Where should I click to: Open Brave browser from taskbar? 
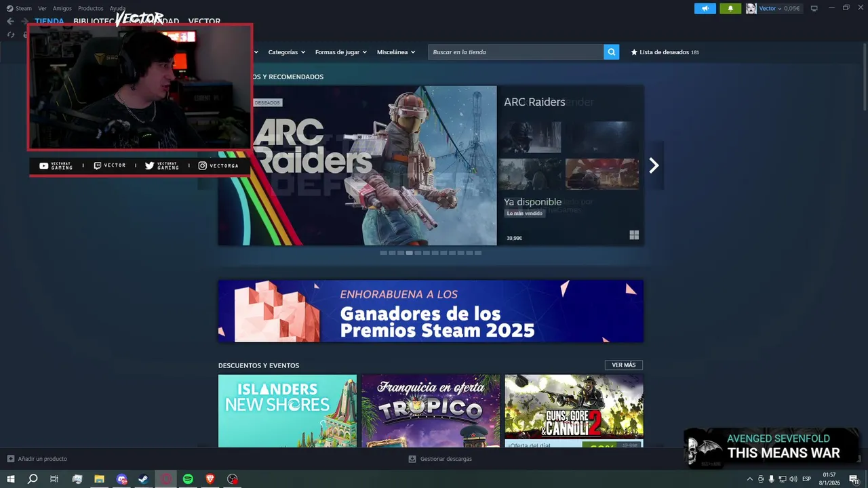pos(210,479)
